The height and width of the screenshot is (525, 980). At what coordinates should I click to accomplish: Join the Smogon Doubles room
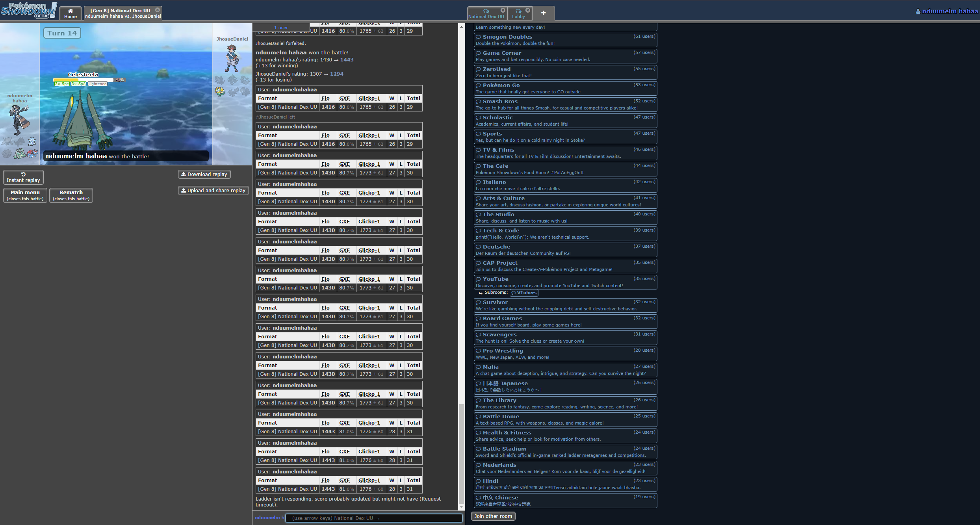tap(565, 40)
